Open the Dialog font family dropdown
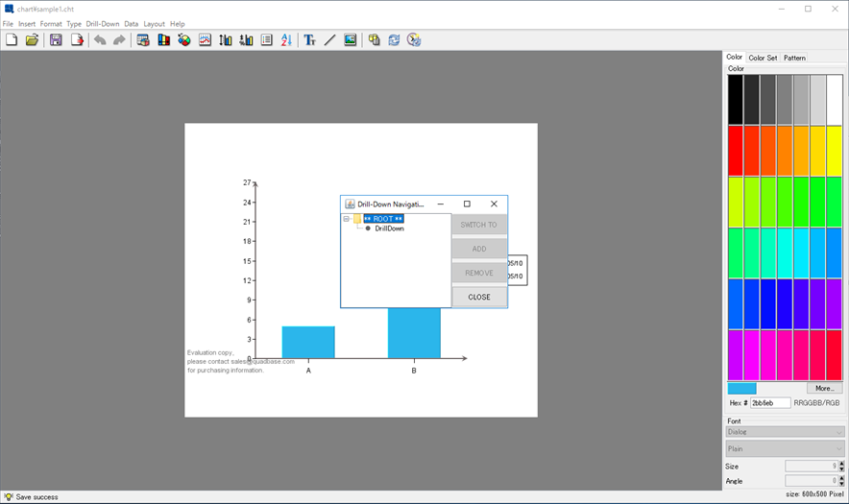Screen dimensions: 849x504 coord(785,432)
